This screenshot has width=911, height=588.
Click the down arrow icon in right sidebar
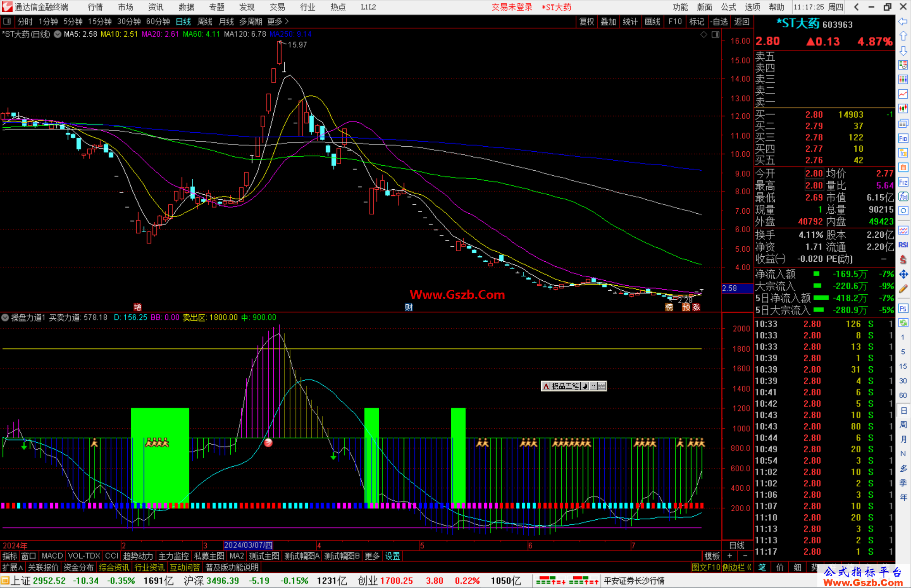tap(903, 51)
